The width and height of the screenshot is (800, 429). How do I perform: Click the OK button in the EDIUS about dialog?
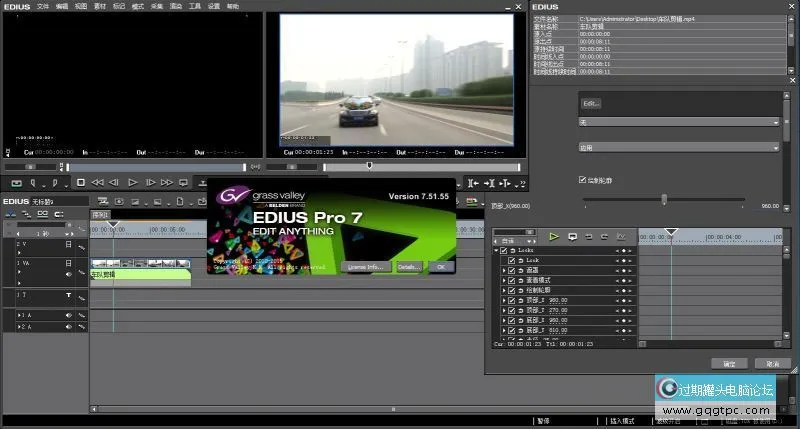[x=440, y=267]
